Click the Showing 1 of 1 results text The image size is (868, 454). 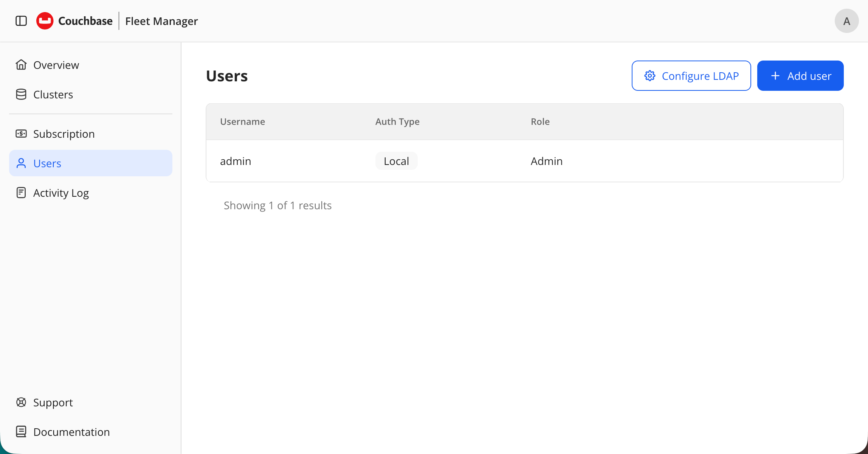pyautogui.click(x=277, y=205)
